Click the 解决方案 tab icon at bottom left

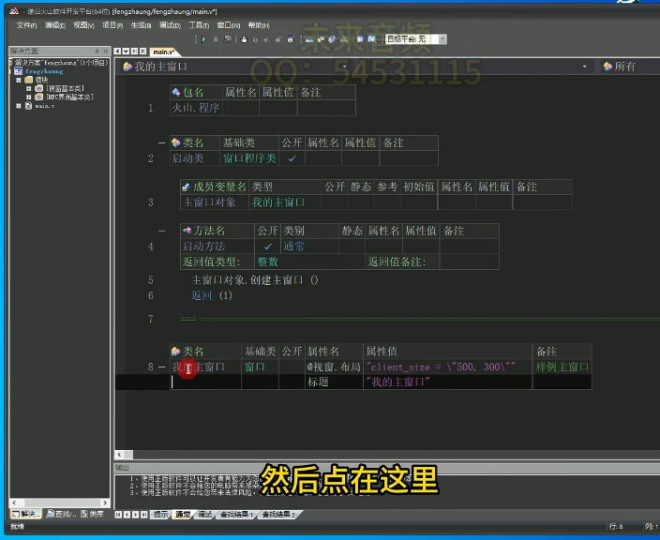click(x=14, y=514)
